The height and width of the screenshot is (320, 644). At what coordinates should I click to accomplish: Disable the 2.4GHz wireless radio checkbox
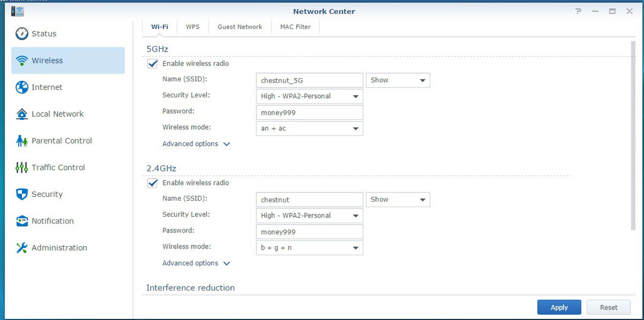tap(153, 183)
